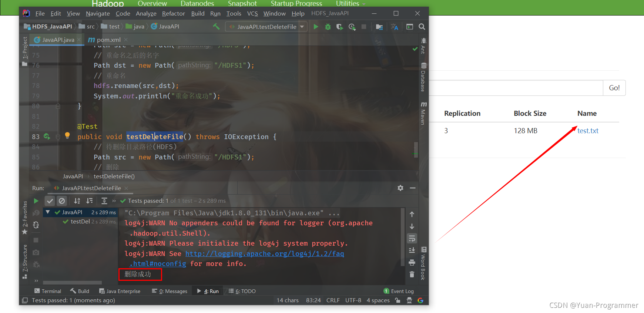Toggle Show Passed tests checkmark button
The image size is (644, 313).
(x=50, y=201)
